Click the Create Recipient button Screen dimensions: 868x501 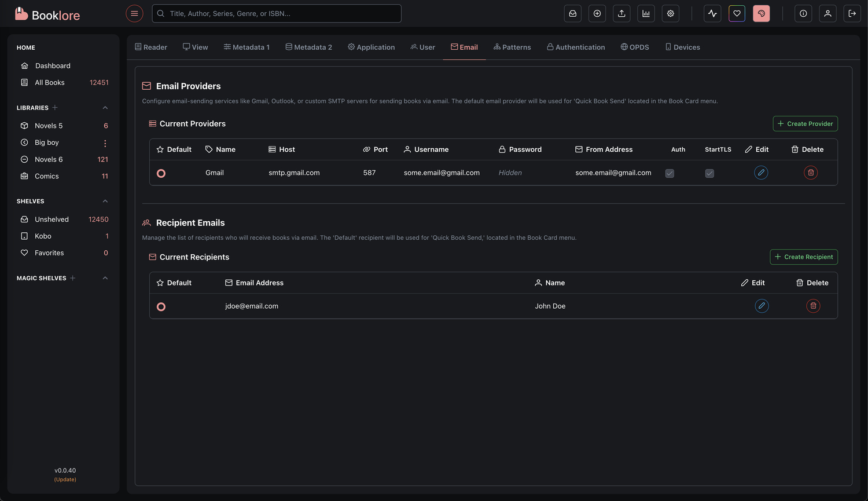[803, 257]
